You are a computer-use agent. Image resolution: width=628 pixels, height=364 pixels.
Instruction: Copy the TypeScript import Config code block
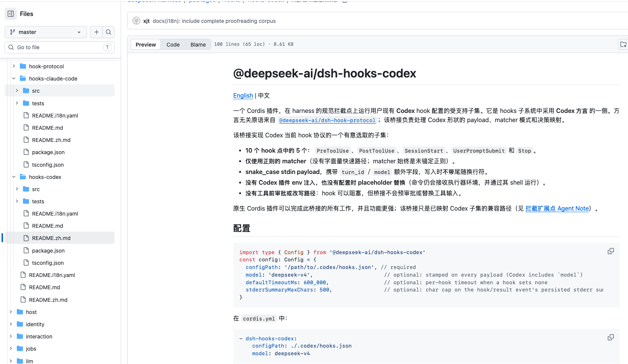click(611, 251)
